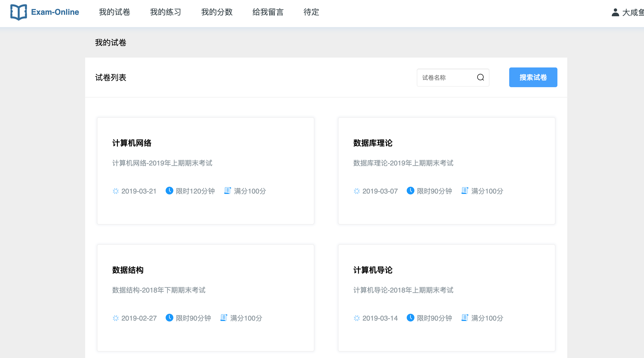644x358 pixels.
Task: Open the 待定 navigation menu item
Action: (311, 12)
